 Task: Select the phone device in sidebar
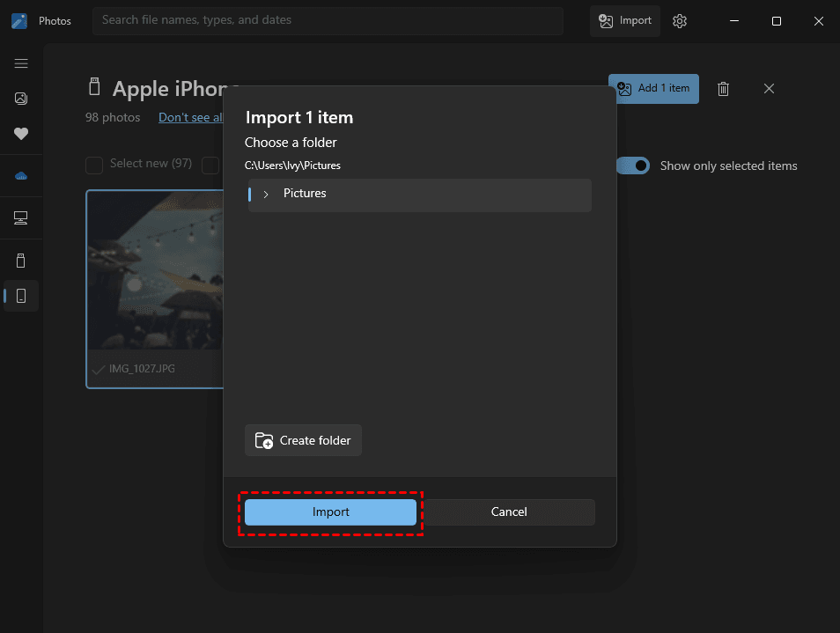21,296
